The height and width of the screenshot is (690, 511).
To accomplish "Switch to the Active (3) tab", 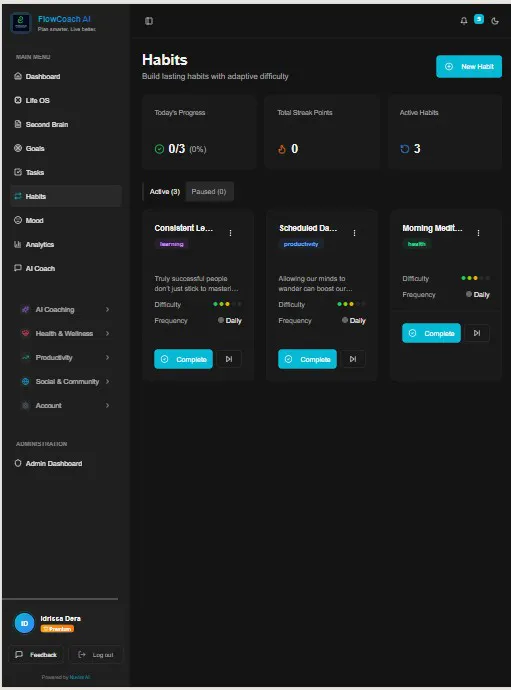I will (x=165, y=191).
